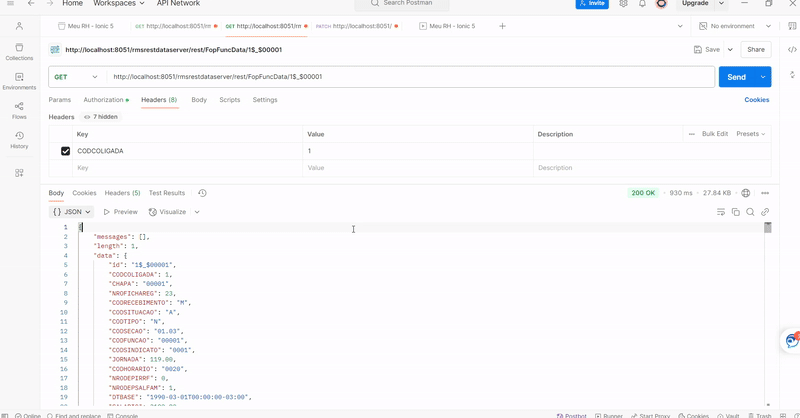Open the No environment selector
The height and width of the screenshot is (418, 800).
coord(735,26)
